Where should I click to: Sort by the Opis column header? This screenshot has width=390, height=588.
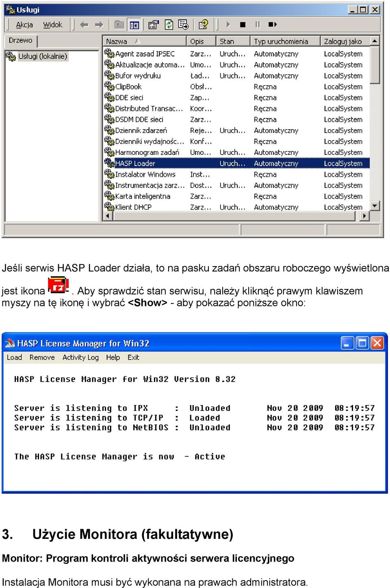pyautogui.click(x=201, y=41)
